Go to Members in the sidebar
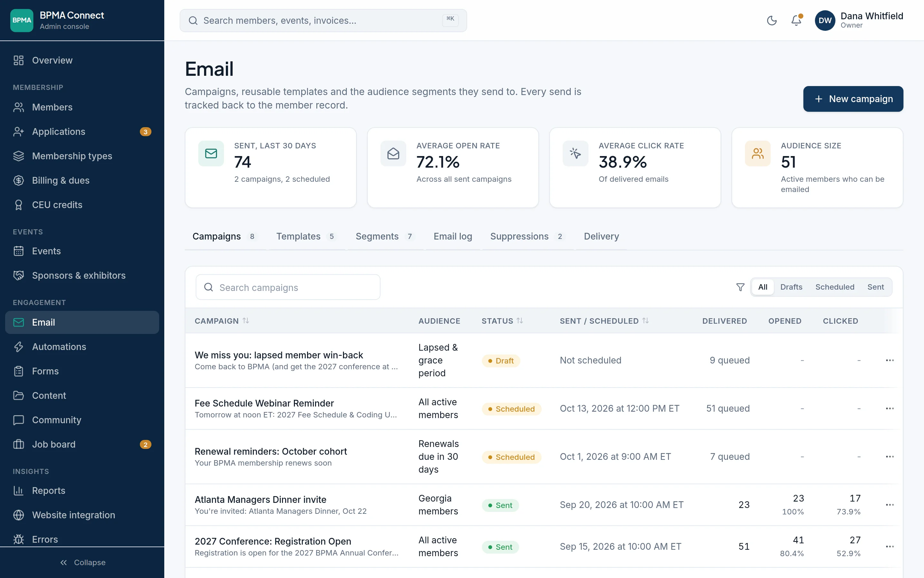This screenshot has width=924, height=578. click(x=82, y=107)
